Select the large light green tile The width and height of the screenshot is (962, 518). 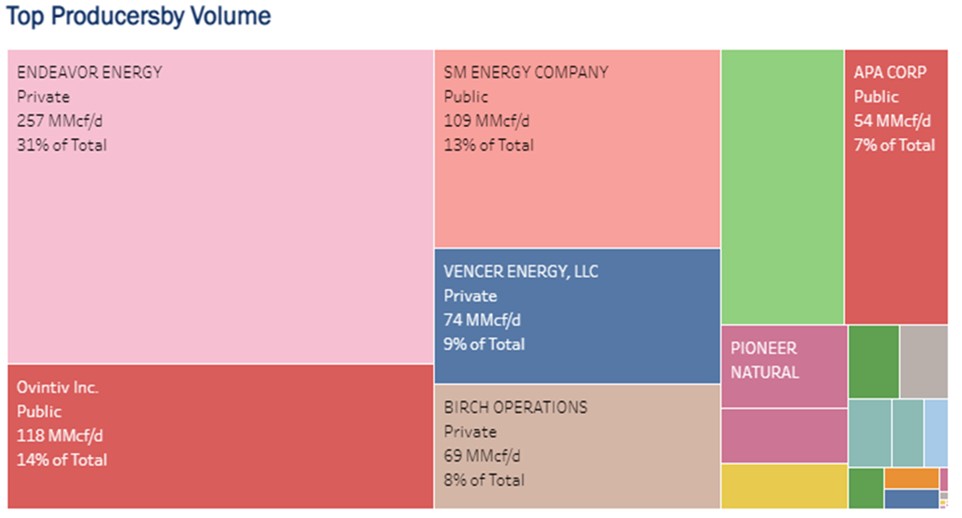[x=782, y=187]
